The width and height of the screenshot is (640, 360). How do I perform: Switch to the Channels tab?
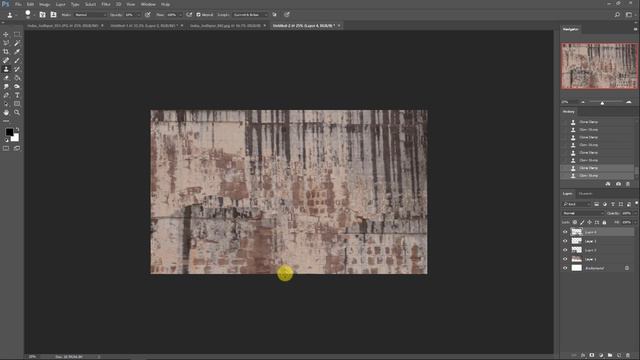tap(585, 193)
